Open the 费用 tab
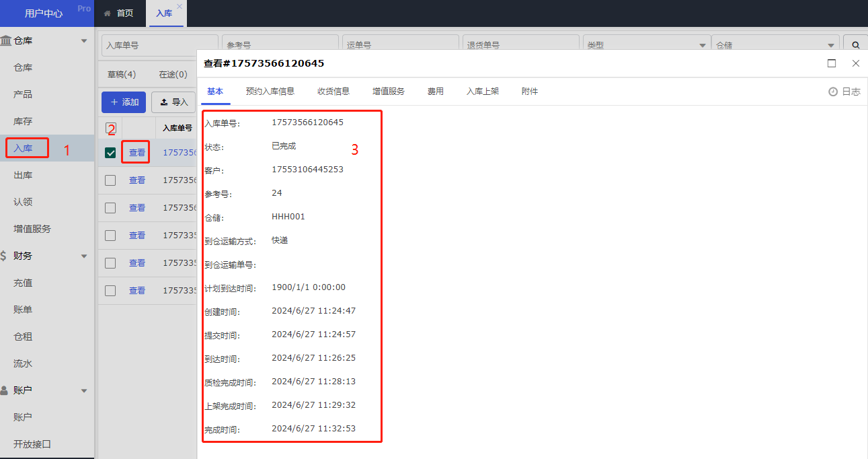Image resolution: width=868 pixels, height=459 pixels. click(x=436, y=92)
